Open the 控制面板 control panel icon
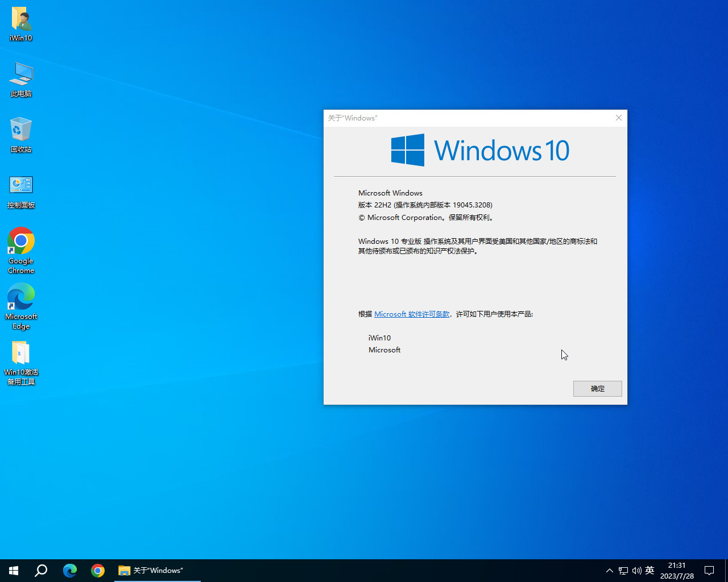Image resolution: width=728 pixels, height=582 pixels. point(21,192)
